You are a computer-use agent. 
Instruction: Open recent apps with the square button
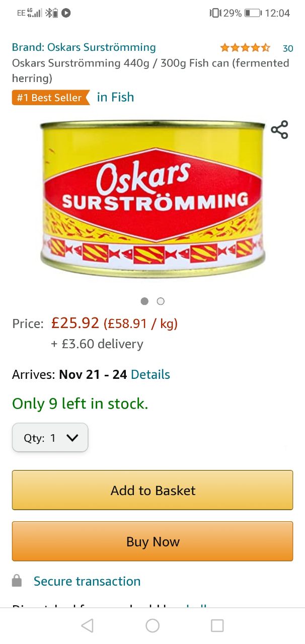pyautogui.click(x=217, y=625)
